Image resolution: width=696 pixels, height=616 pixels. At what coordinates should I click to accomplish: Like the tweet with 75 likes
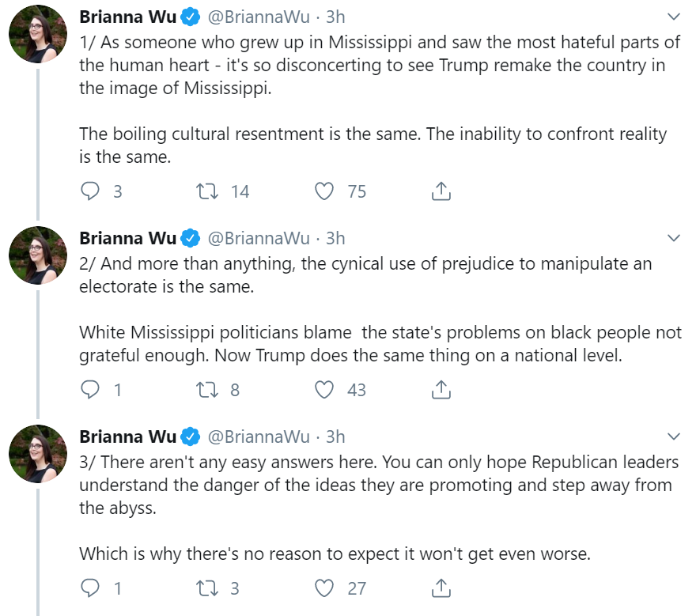[324, 191]
